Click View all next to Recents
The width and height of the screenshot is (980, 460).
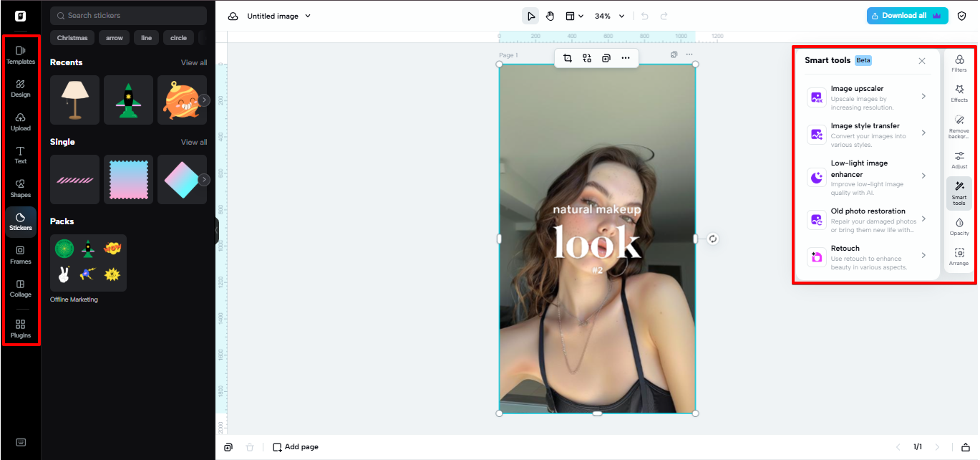193,62
